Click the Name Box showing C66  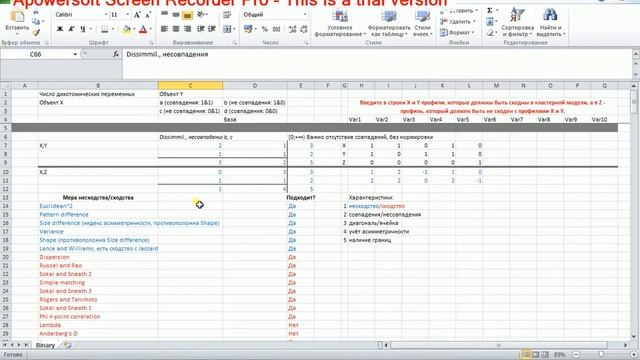[x=36, y=54]
